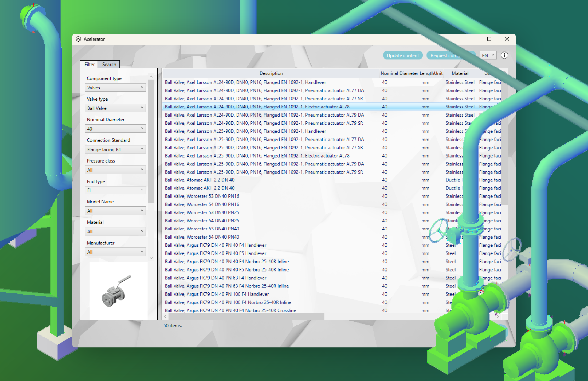Click the right arrow of the horizontal scrollbar

[498, 316]
